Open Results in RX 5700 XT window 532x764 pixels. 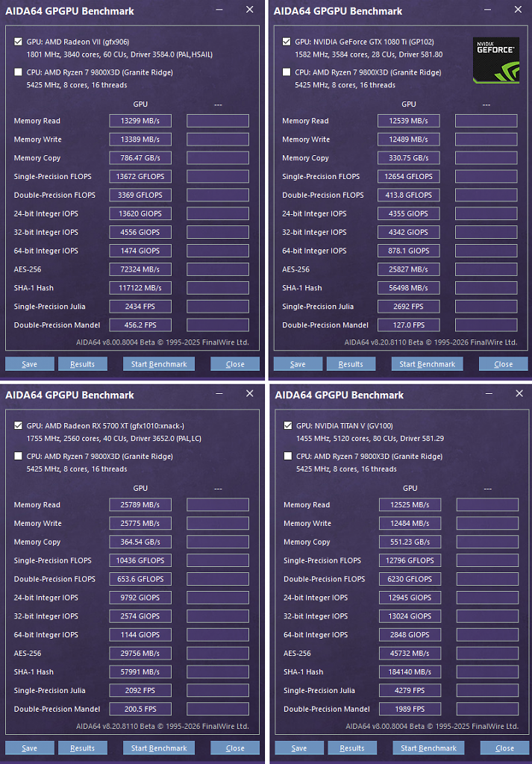coord(83,748)
